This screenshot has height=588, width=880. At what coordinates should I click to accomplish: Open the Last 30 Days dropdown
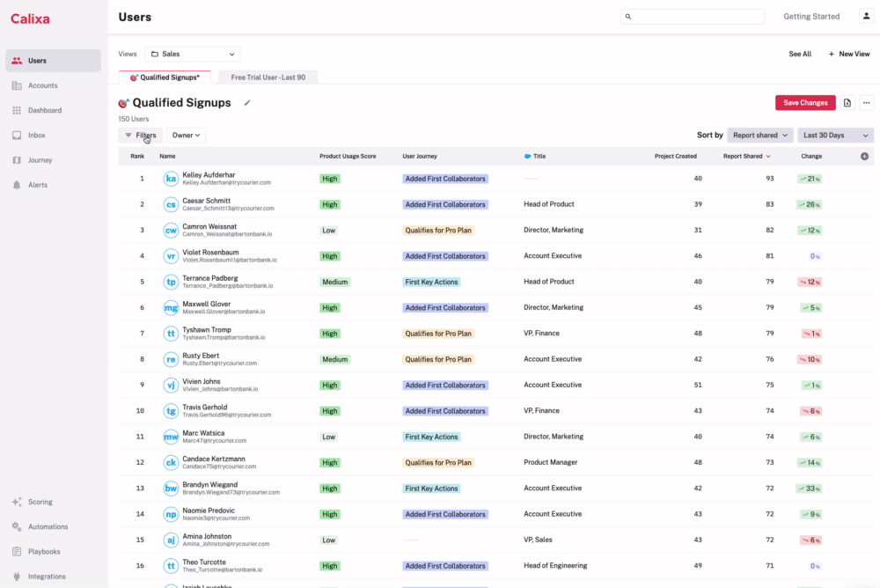[x=835, y=136]
